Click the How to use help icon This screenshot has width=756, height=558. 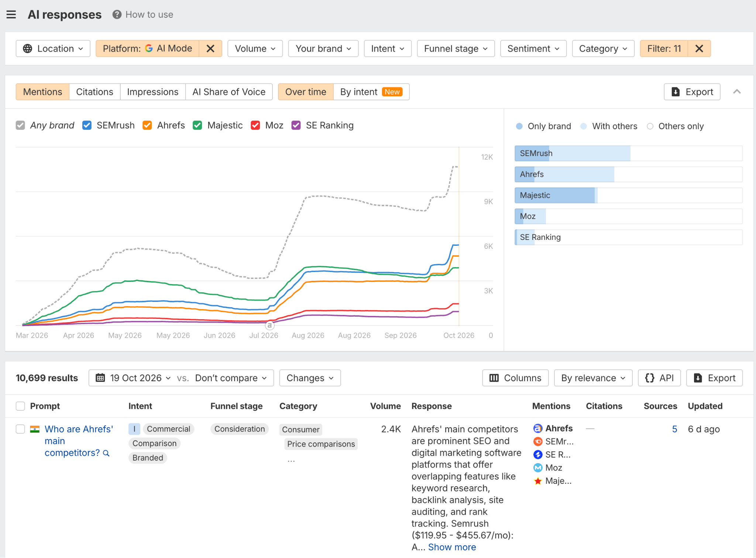coord(117,15)
